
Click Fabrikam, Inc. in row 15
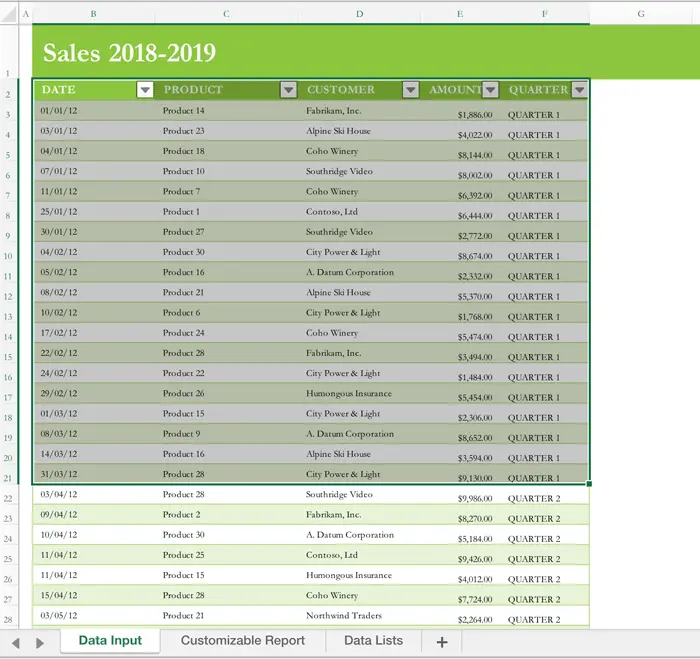[x=333, y=353]
